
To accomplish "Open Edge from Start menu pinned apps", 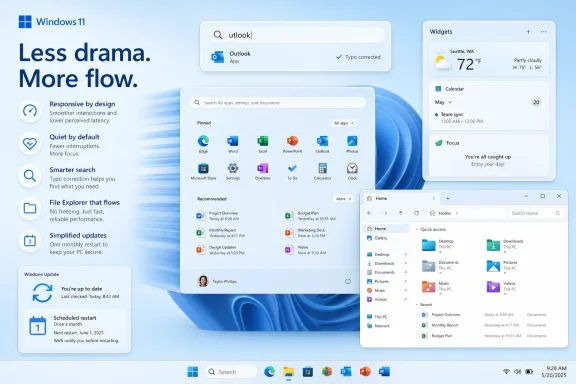I will click(203, 144).
